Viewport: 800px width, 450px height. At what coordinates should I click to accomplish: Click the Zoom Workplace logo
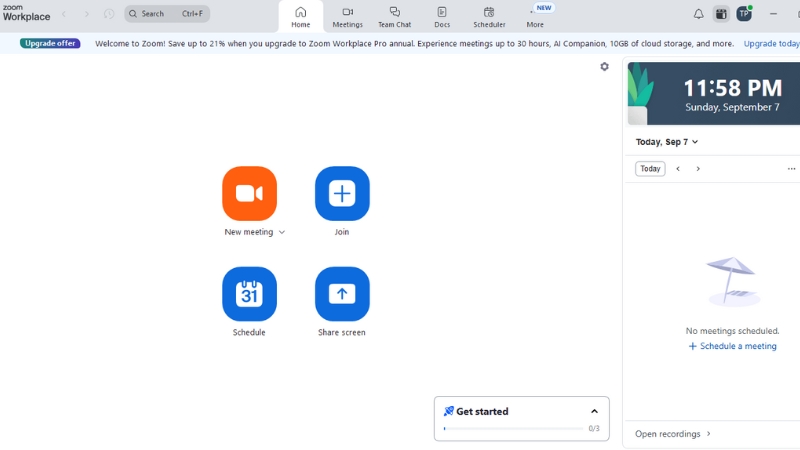coord(27,13)
